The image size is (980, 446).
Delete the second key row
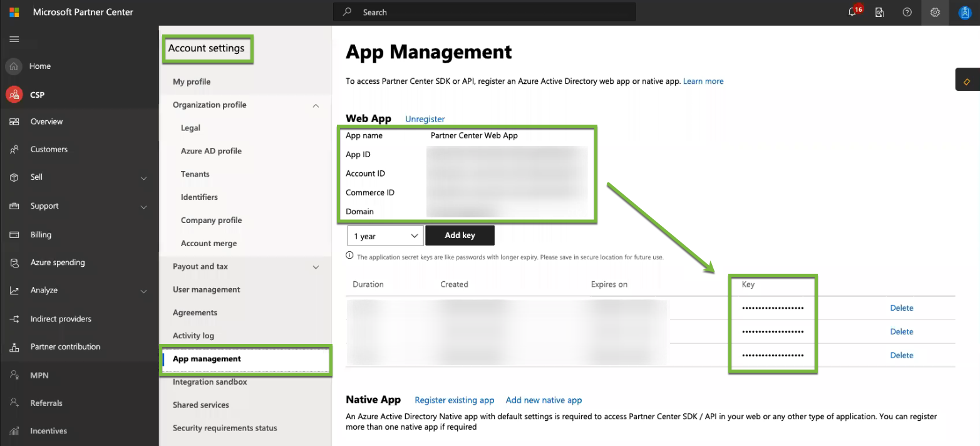[x=902, y=332]
